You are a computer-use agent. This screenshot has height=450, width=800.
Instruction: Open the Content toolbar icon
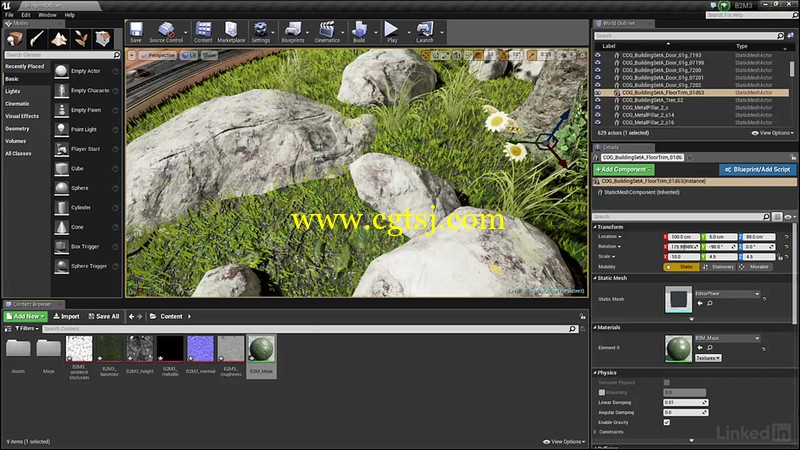(203, 32)
